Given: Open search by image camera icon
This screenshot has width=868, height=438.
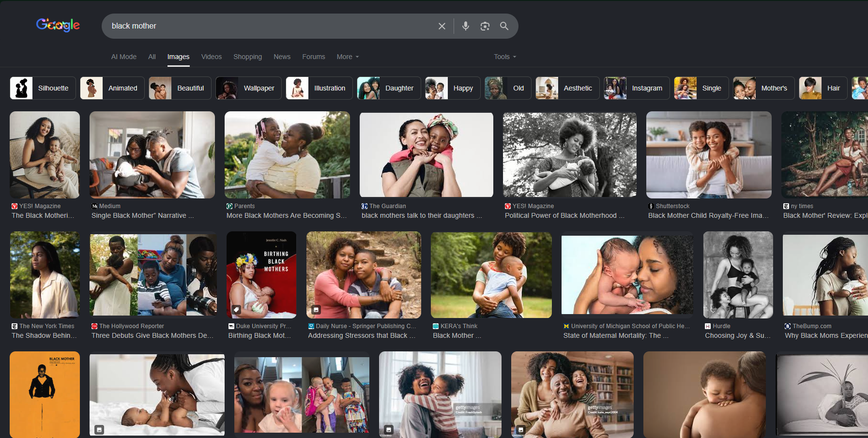Looking at the screenshot, I should [x=485, y=26].
